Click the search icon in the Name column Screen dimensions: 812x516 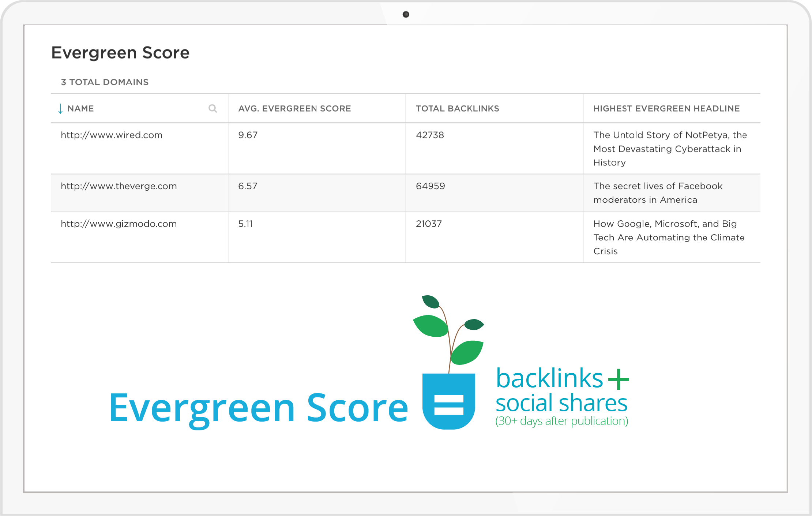pyautogui.click(x=213, y=108)
